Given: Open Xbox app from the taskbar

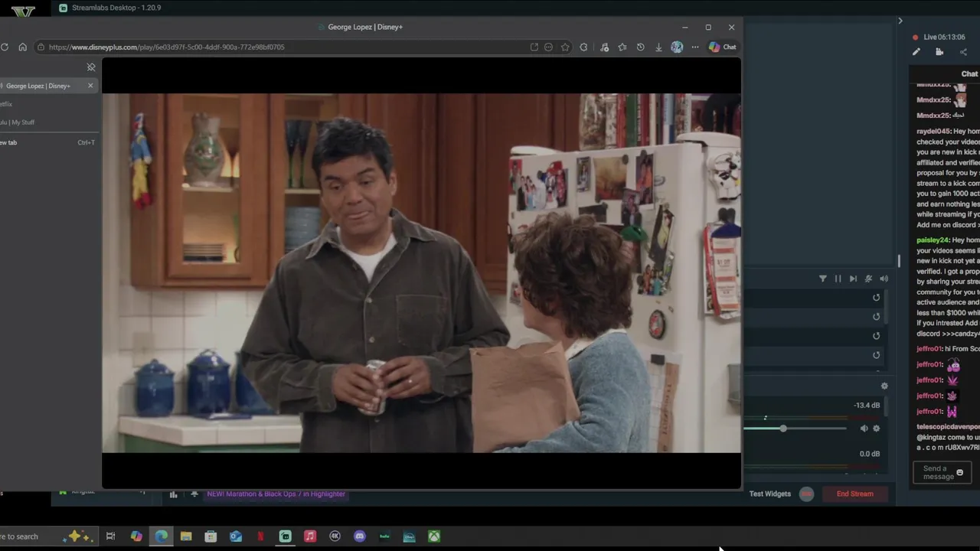Looking at the screenshot, I should point(434,536).
